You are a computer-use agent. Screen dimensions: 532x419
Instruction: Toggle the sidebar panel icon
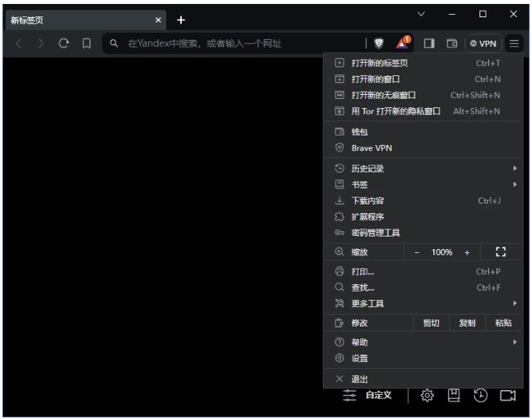coord(429,44)
